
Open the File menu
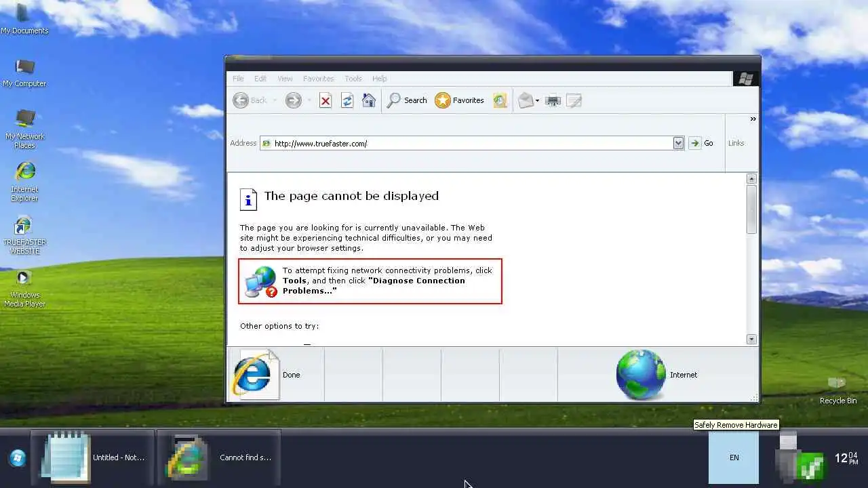(238, 79)
